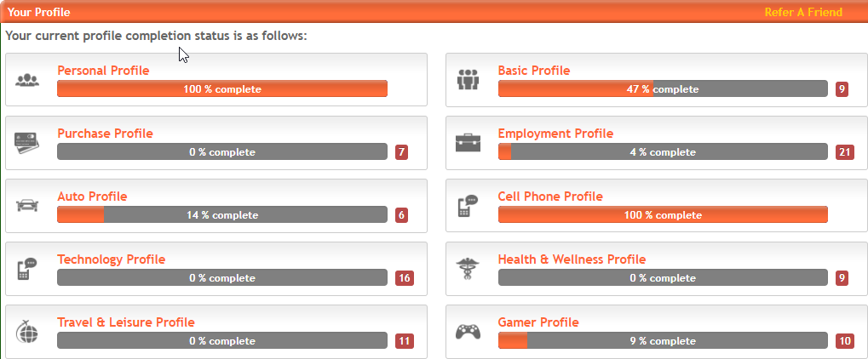The image size is (868, 359).
Task: Click the Gamer Profile 9 % progress bar
Action: point(663,341)
